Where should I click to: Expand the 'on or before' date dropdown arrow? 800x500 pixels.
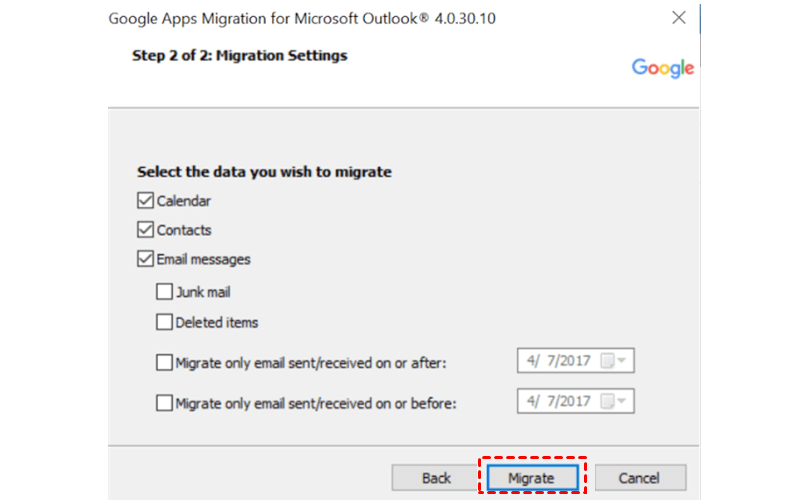click(622, 402)
